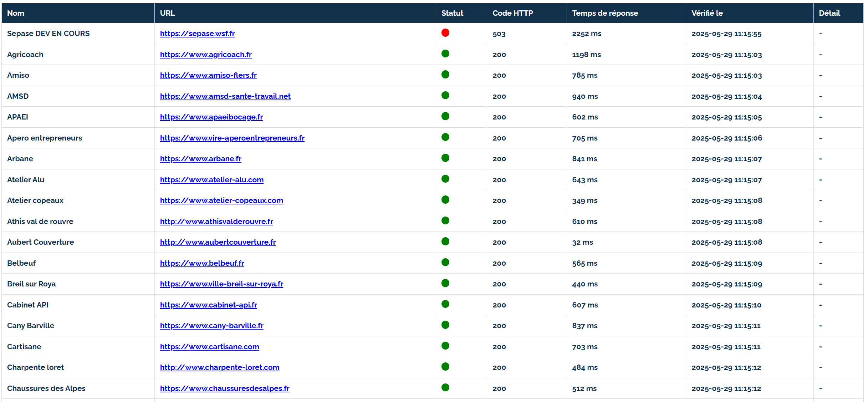Click the Statut column header
The height and width of the screenshot is (402, 868).
coord(461,13)
